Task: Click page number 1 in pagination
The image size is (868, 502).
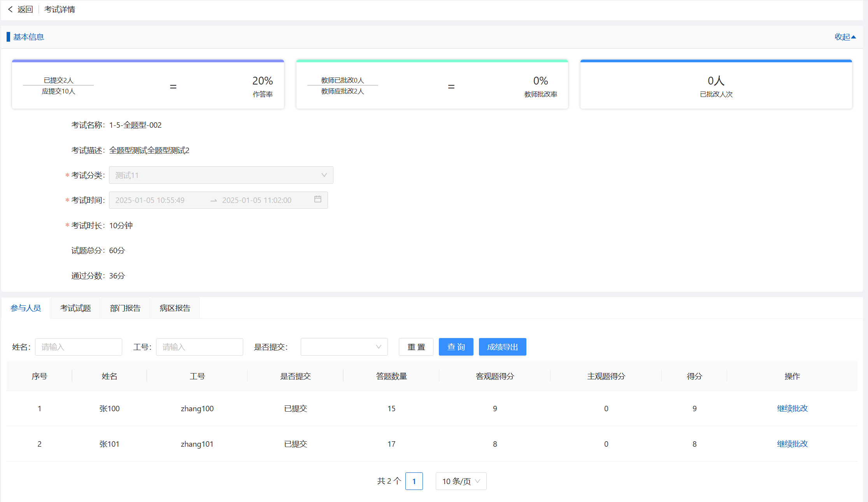Action: tap(414, 481)
